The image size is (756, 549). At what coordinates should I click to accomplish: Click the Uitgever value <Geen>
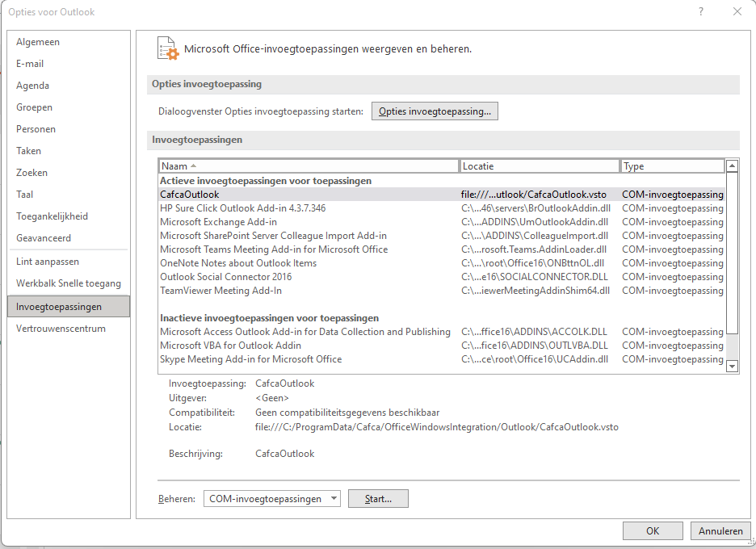[x=272, y=398]
